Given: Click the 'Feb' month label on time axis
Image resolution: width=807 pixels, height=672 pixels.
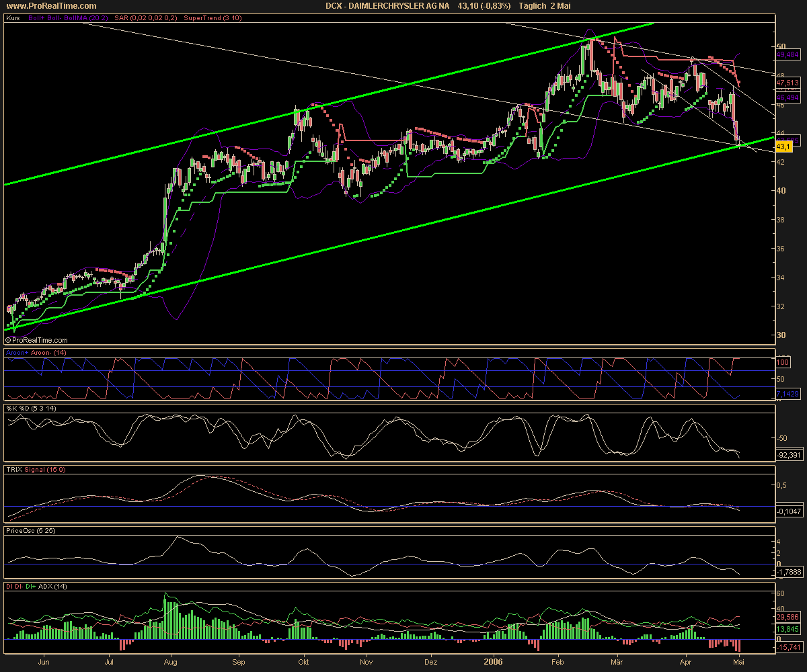Looking at the screenshot, I should [558, 663].
